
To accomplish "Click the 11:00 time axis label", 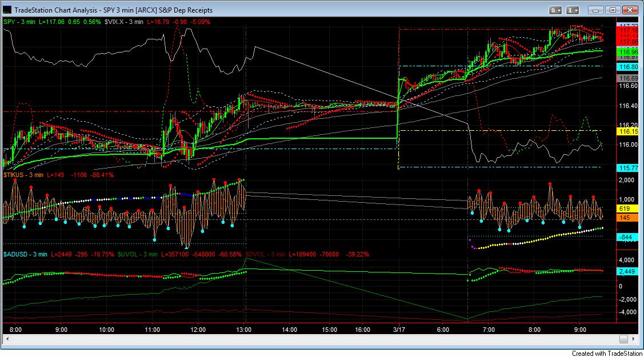I will [153, 330].
